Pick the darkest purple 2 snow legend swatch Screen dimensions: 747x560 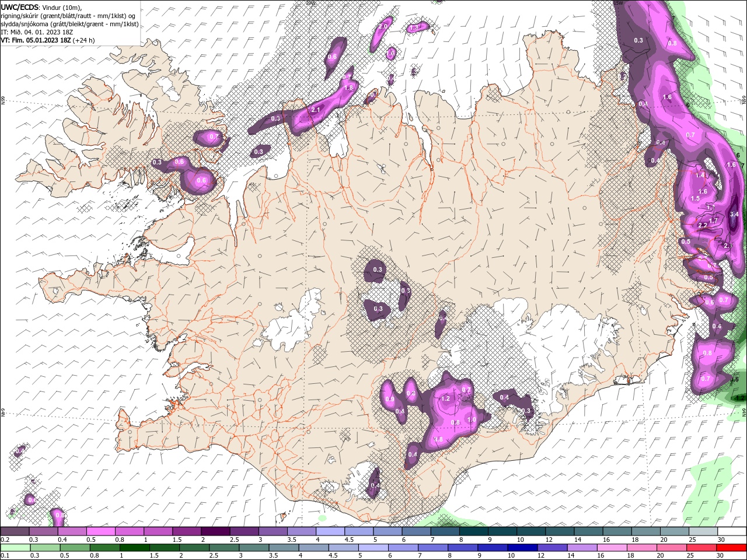pyautogui.click(x=215, y=531)
